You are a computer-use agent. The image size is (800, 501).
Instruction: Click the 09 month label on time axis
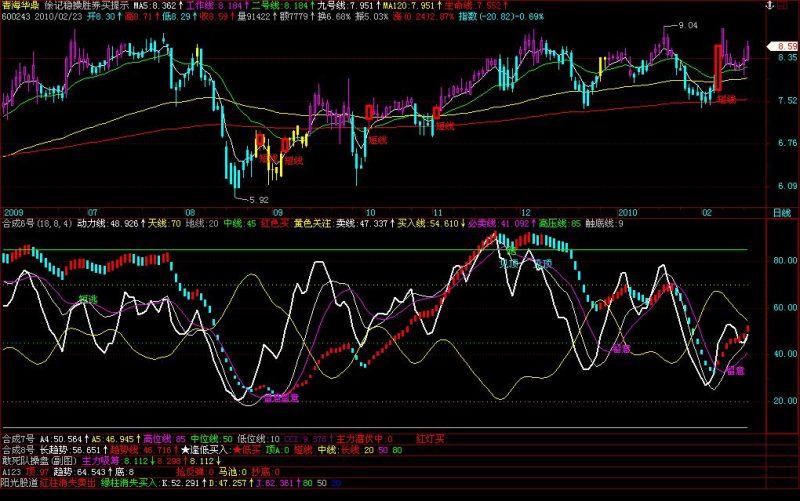[277, 213]
